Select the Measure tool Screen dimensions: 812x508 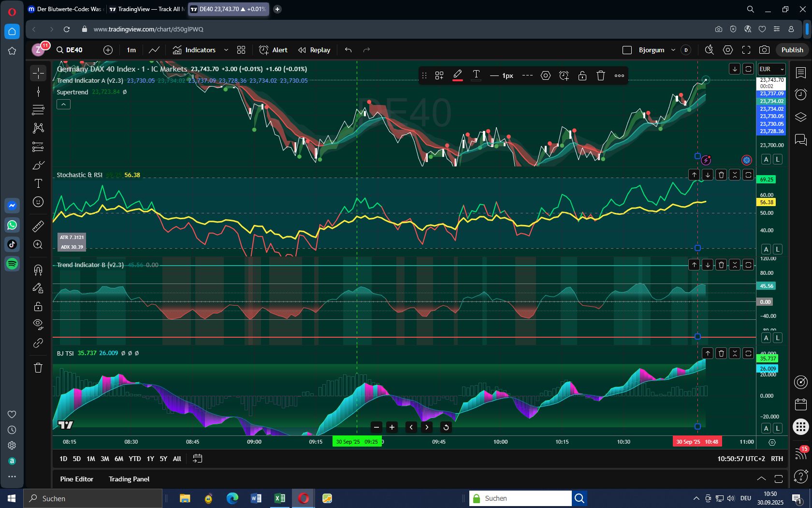click(x=38, y=226)
